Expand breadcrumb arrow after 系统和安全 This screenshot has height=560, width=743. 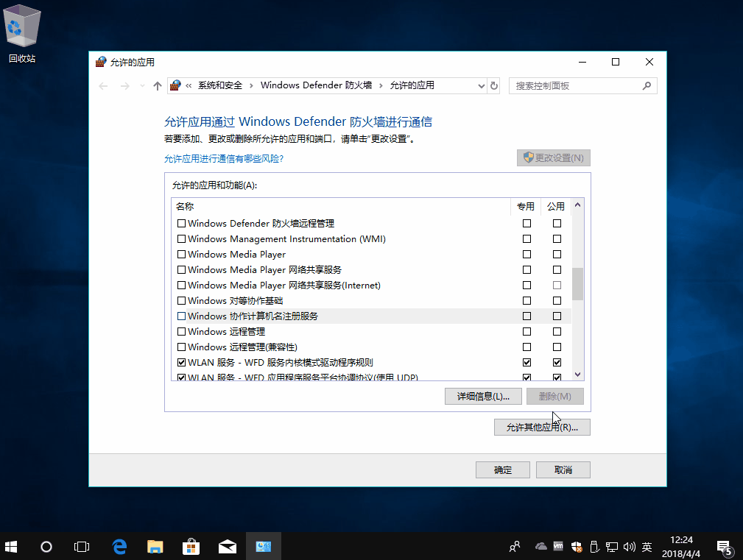(250, 85)
